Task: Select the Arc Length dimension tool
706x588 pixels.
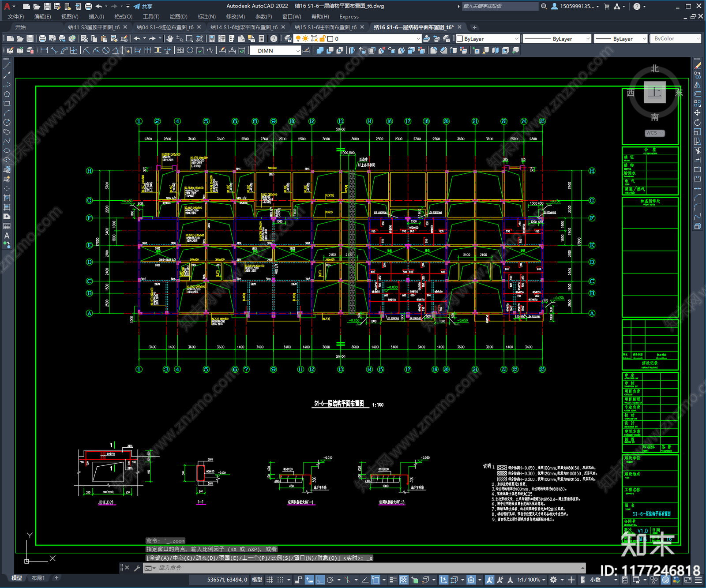Action: [x=64, y=50]
